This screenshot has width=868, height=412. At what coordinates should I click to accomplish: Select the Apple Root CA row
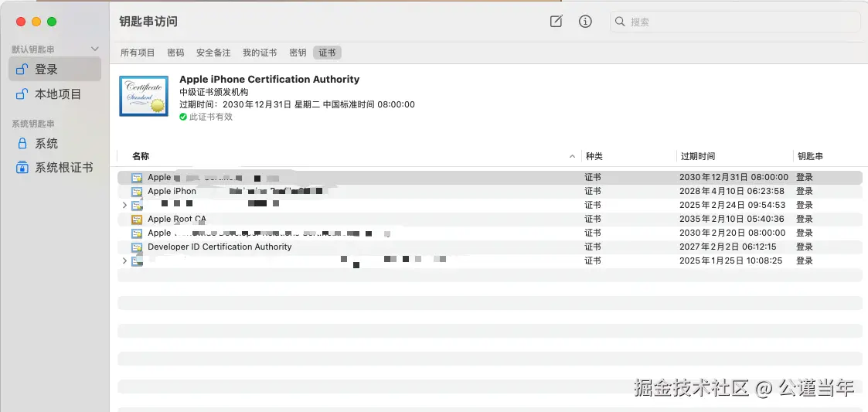pos(490,220)
